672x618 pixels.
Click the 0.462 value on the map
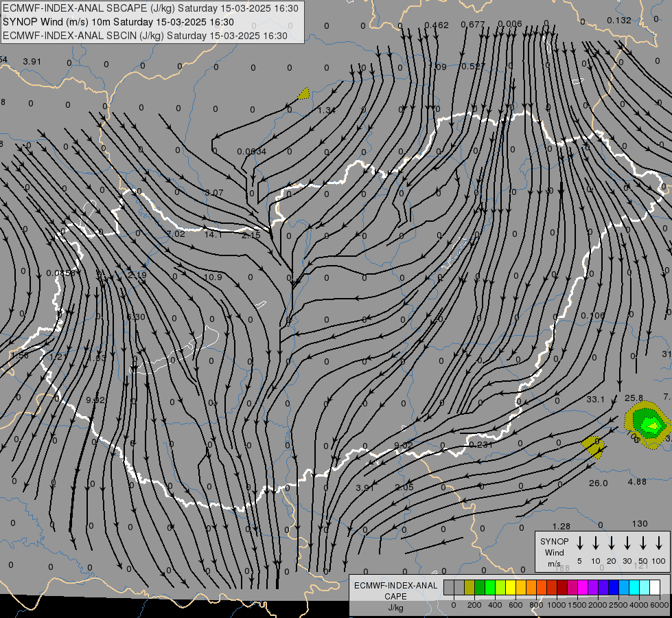click(x=437, y=25)
